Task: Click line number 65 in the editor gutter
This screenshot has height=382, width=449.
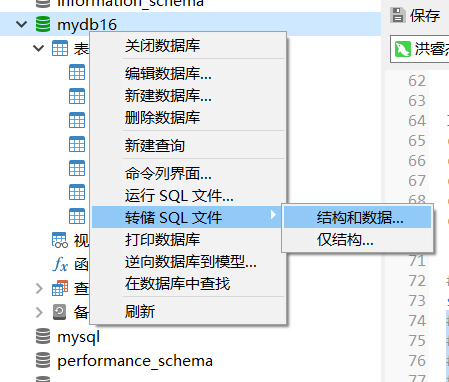Action: tap(417, 141)
